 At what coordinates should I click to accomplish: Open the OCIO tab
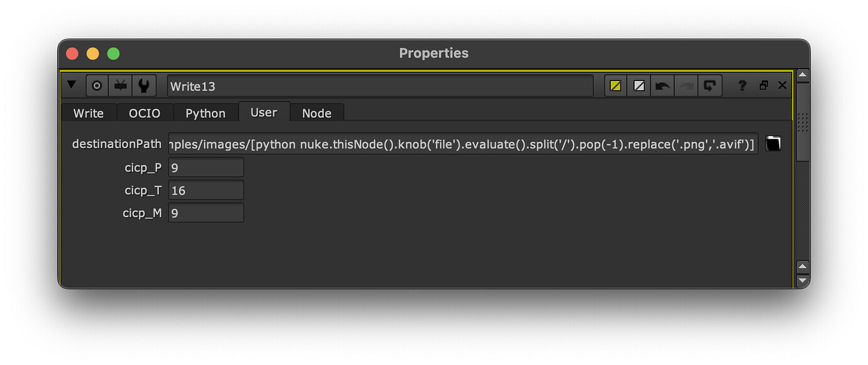coord(145,113)
